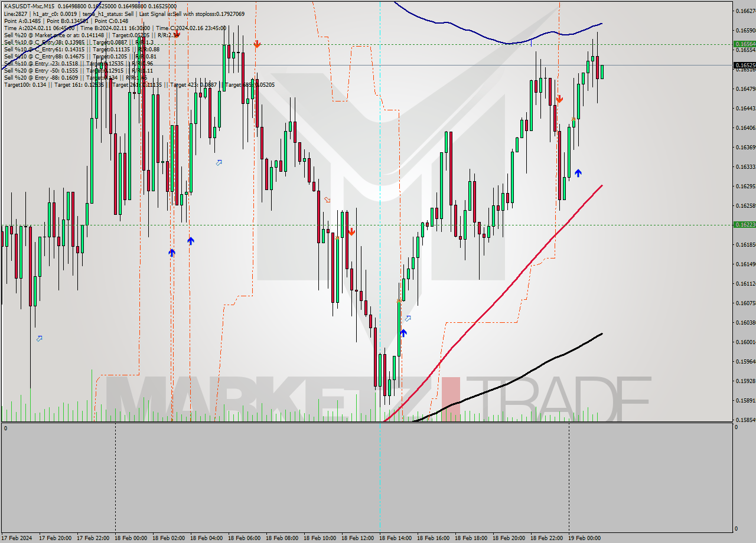Click the 'Point A:0.1485' value
Image resolution: width=756 pixels, height=543 pixels.
coord(22,21)
